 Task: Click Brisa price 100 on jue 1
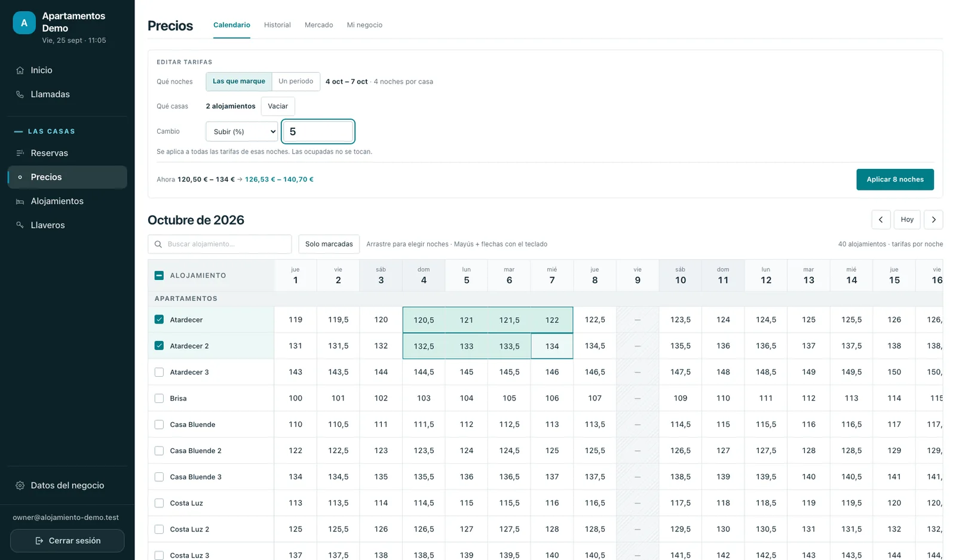pos(295,398)
